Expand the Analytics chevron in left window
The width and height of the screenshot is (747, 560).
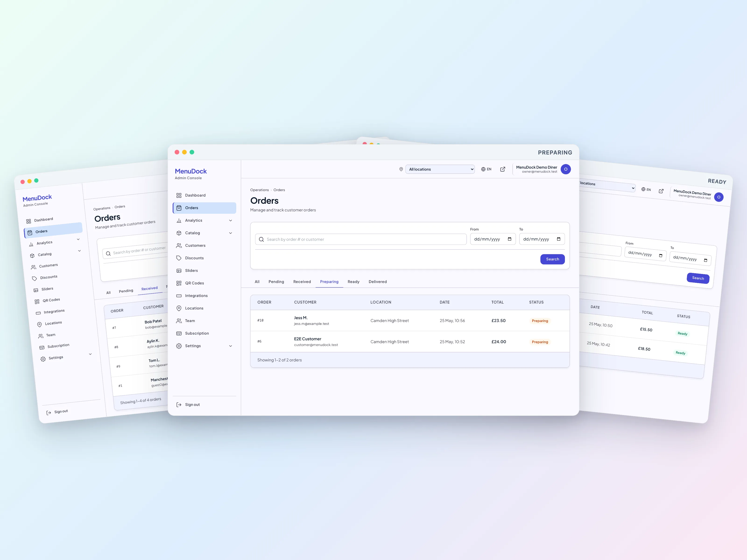pyautogui.click(x=78, y=239)
